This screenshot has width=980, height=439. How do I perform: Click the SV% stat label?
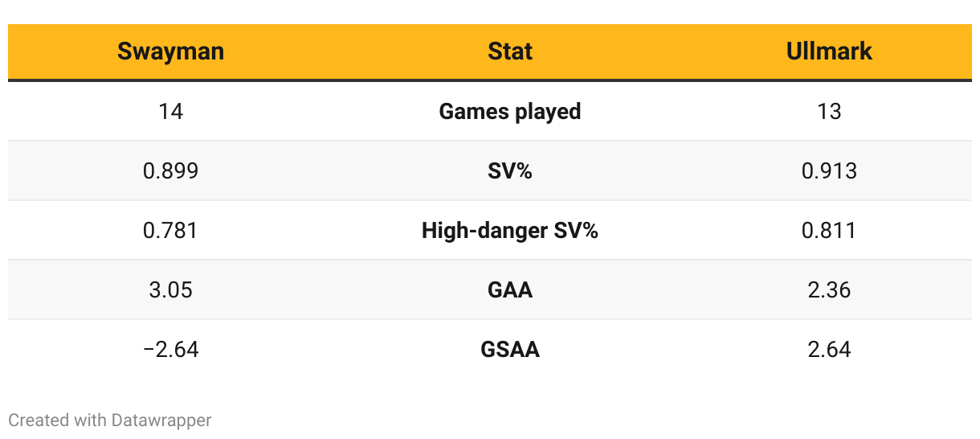click(x=510, y=170)
